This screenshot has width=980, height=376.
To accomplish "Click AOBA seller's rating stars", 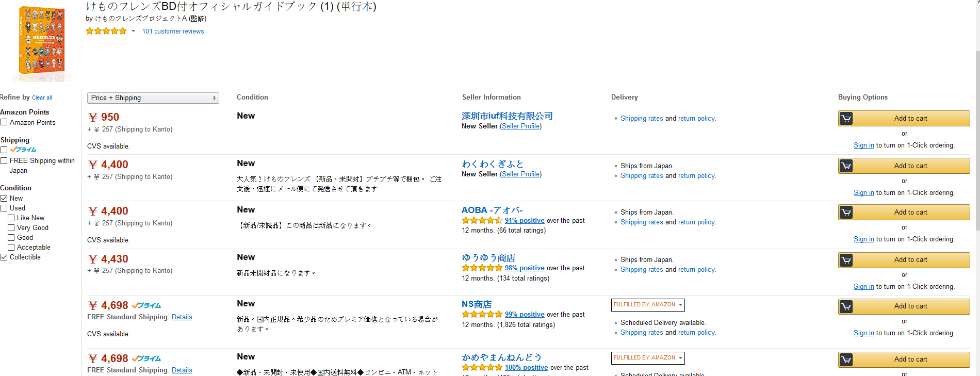I will (482, 220).
